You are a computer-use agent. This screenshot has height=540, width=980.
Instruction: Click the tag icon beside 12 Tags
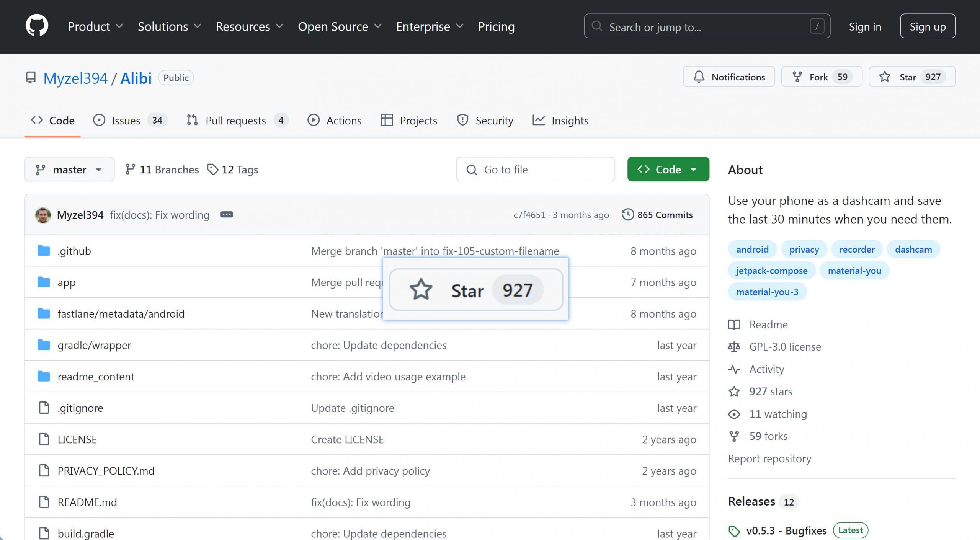click(x=212, y=169)
